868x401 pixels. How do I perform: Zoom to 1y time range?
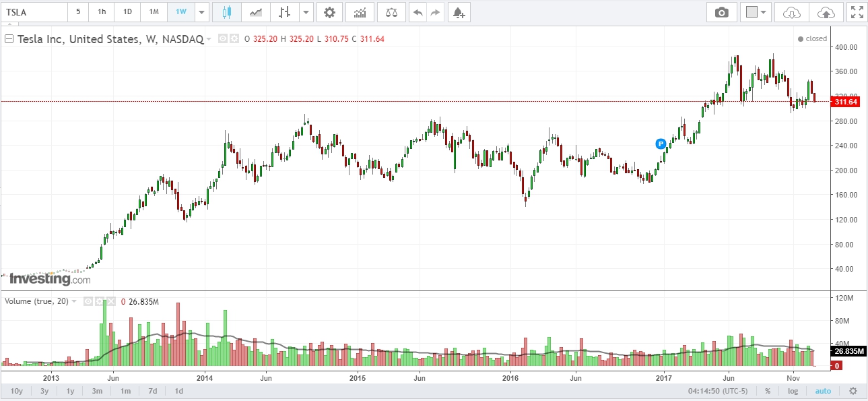click(x=70, y=391)
